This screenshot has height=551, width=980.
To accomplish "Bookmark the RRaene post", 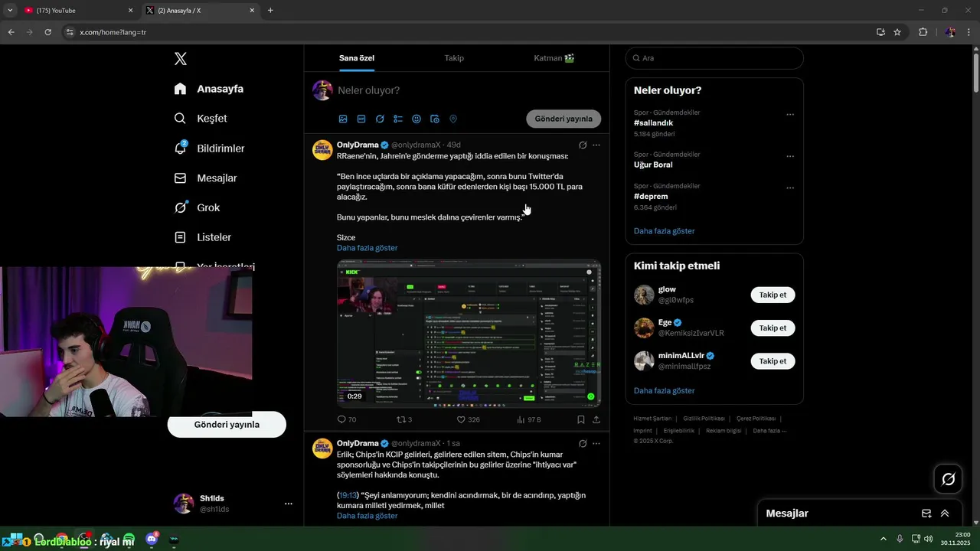I will pyautogui.click(x=581, y=419).
